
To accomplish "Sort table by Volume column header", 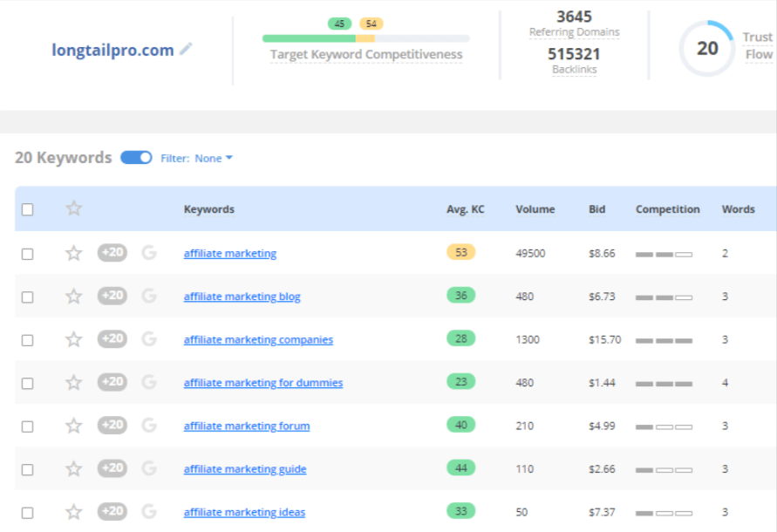I will [x=535, y=209].
